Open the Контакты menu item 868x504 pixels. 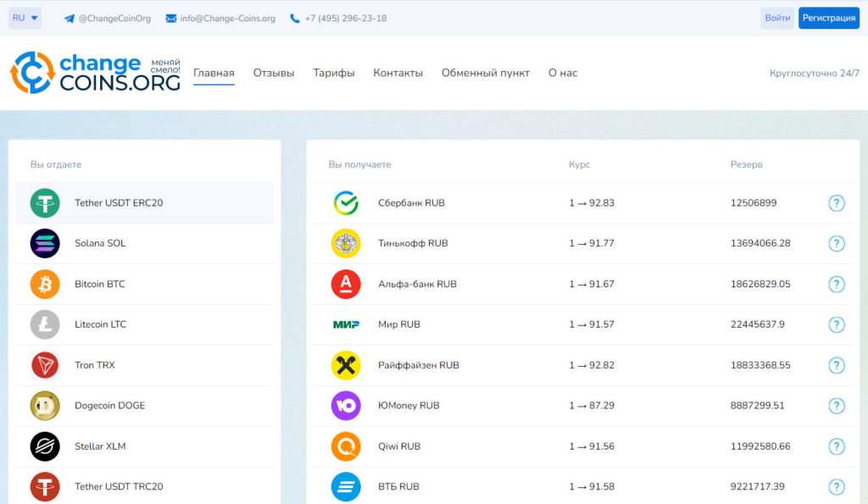point(398,73)
